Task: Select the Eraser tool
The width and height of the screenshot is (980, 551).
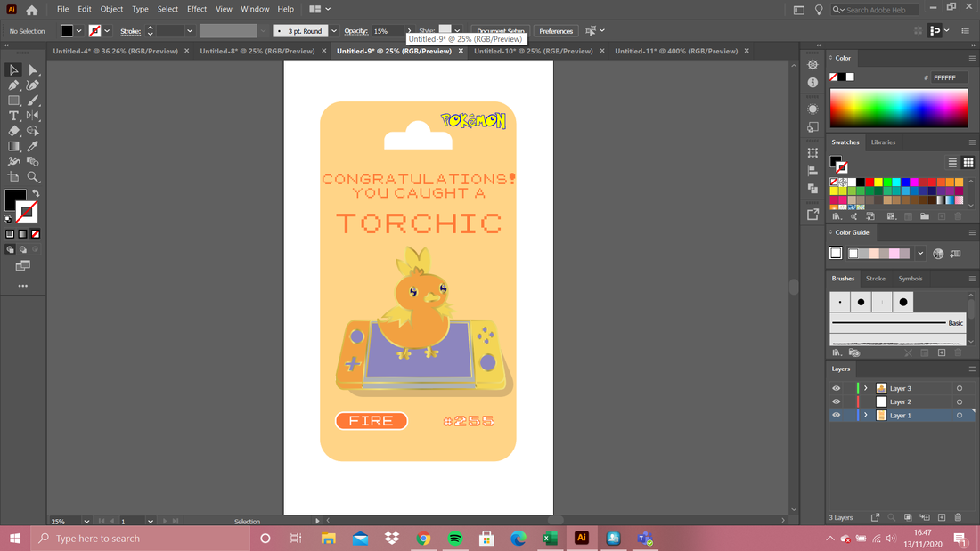Action: (13, 131)
